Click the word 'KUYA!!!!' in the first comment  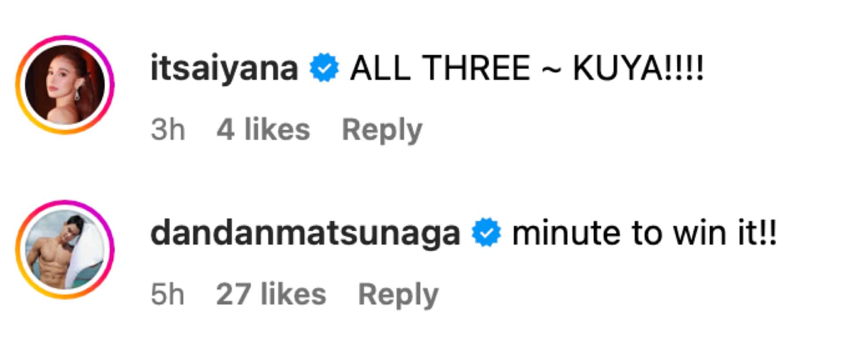click(638, 69)
